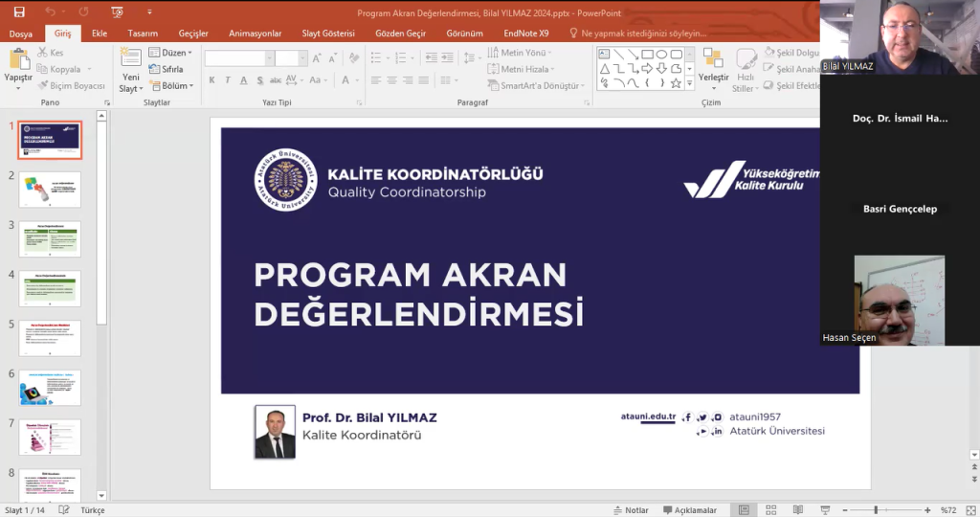This screenshot has width=980, height=517.
Task: Select slide 5 thumbnail in slide panel
Action: [50, 338]
